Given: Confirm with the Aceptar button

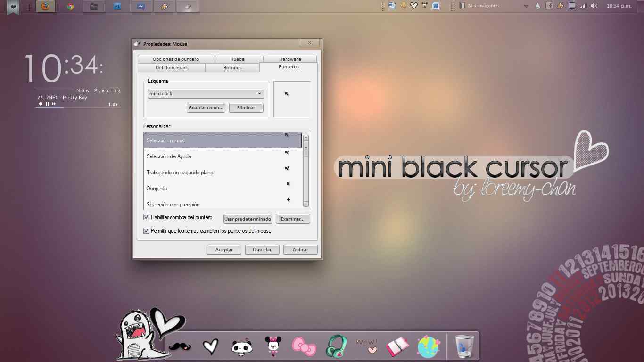Looking at the screenshot, I should (x=224, y=249).
